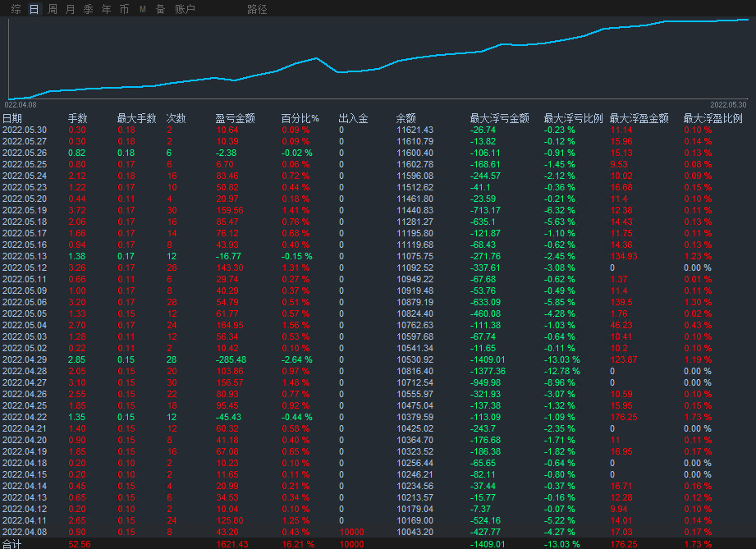The height and width of the screenshot is (549, 756).
Task: Select the 2022.05.30 row date
Action: (x=25, y=130)
